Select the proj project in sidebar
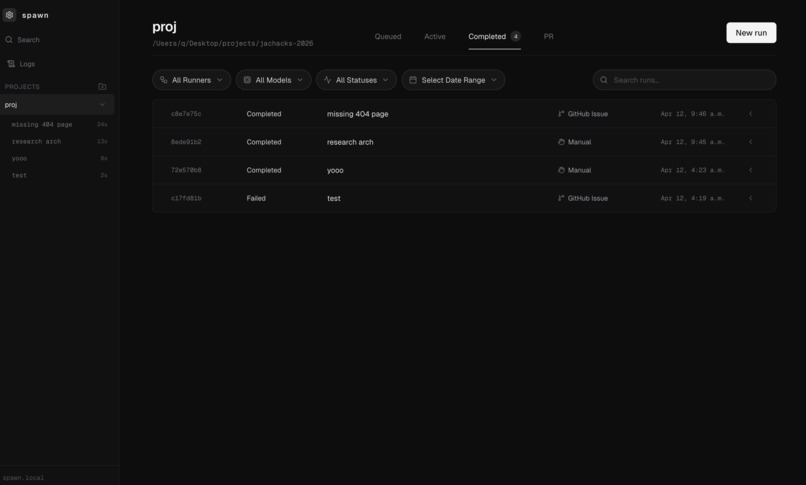Viewport: 806px width, 485px height. point(57,104)
